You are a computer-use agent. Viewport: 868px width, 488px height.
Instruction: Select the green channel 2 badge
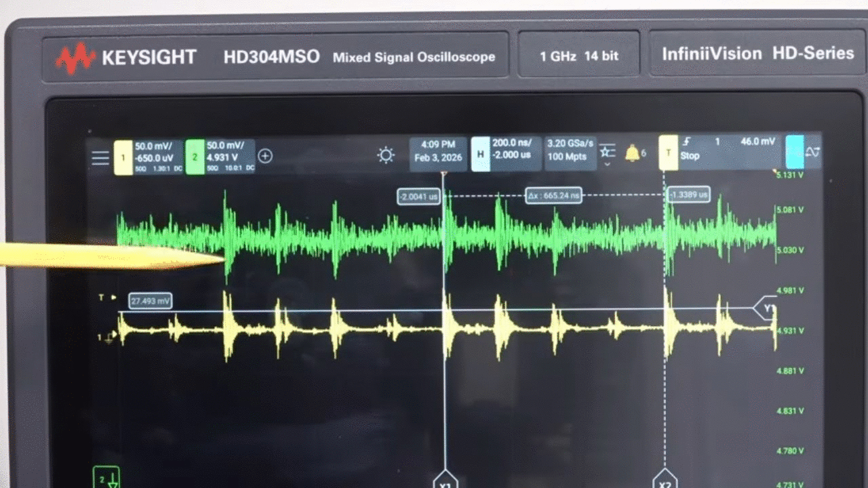click(195, 157)
